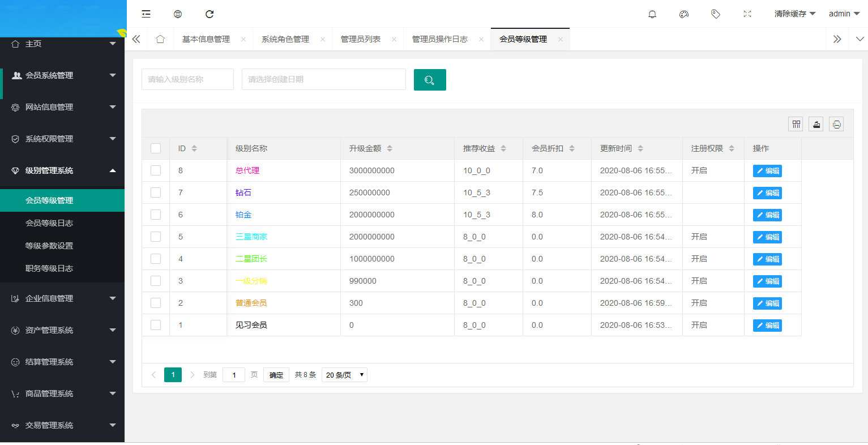Click the theme palette icon
The image size is (868, 445).
[x=683, y=14]
